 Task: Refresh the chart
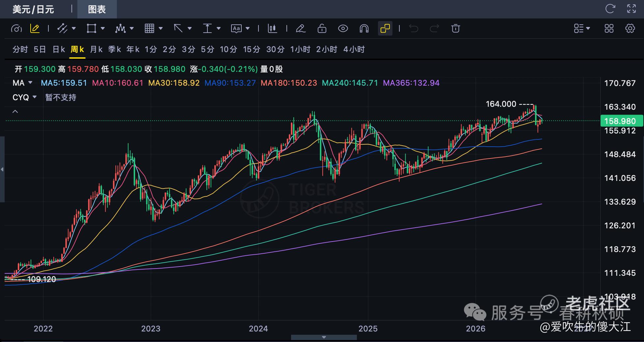coord(610,9)
